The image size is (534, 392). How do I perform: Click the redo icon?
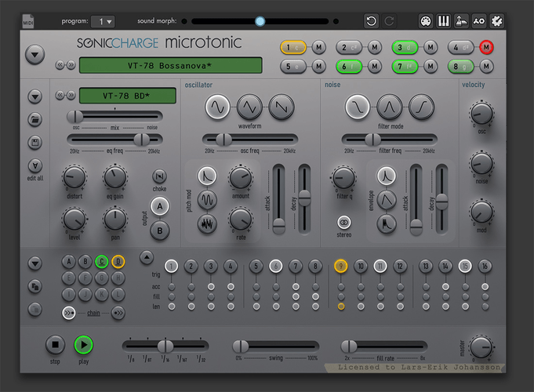389,21
